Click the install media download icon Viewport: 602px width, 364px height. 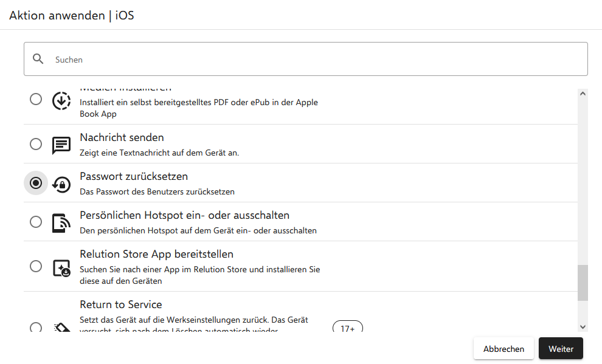pyautogui.click(x=61, y=101)
